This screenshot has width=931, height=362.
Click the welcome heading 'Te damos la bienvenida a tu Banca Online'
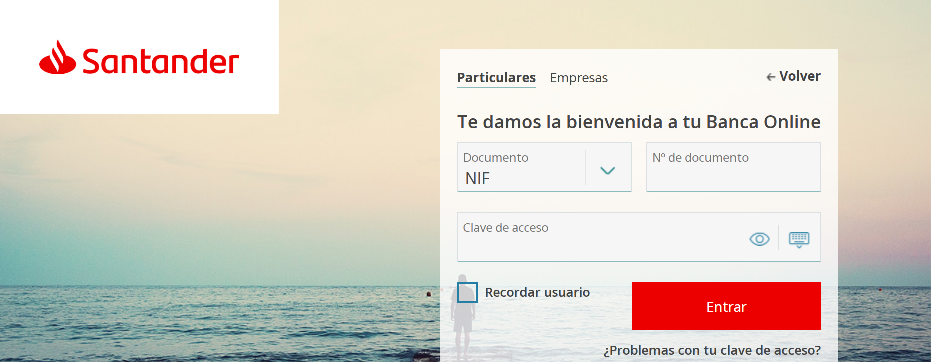click(639, 122)
